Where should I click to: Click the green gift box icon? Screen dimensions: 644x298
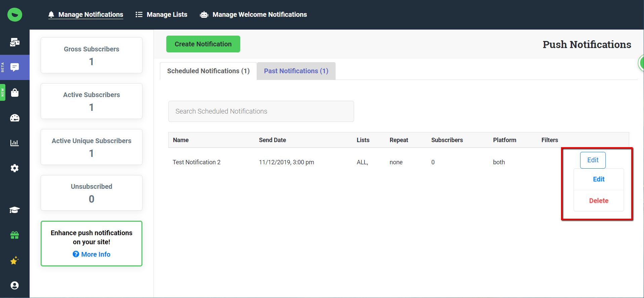pyautogui.click(x=15, y=235)
